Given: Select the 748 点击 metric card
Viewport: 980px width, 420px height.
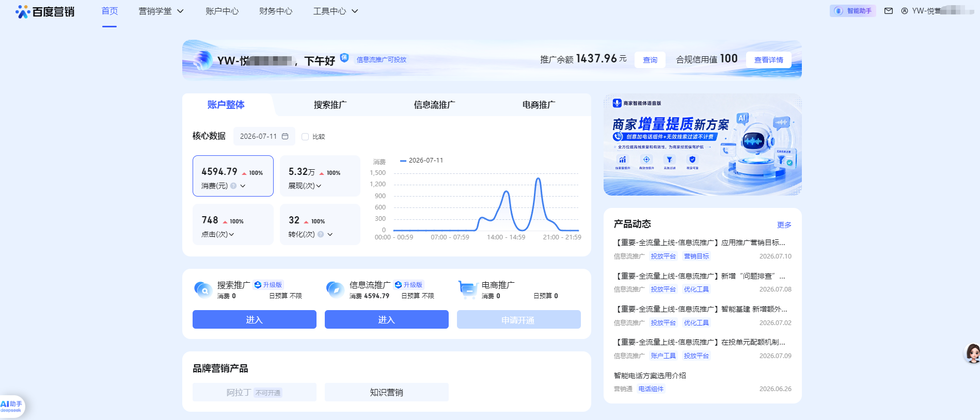Looking at the screenshot, I should tap(233, 224).
